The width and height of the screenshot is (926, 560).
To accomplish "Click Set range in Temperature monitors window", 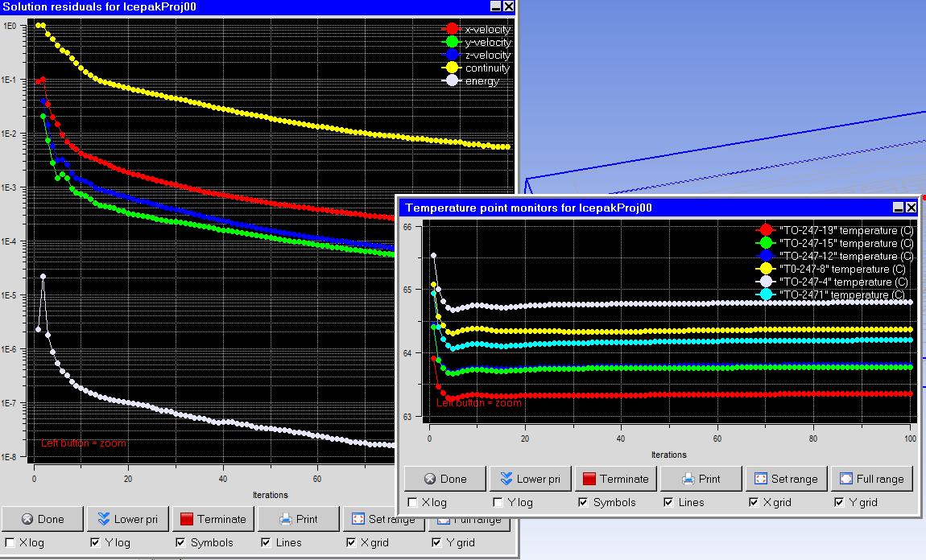I will pos(787,479).
